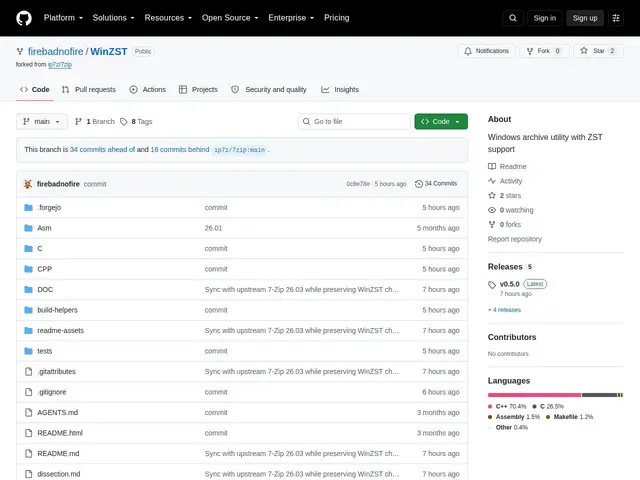
Task: Click the pink C++ language bar segment
Action: [x=534, y=395]
